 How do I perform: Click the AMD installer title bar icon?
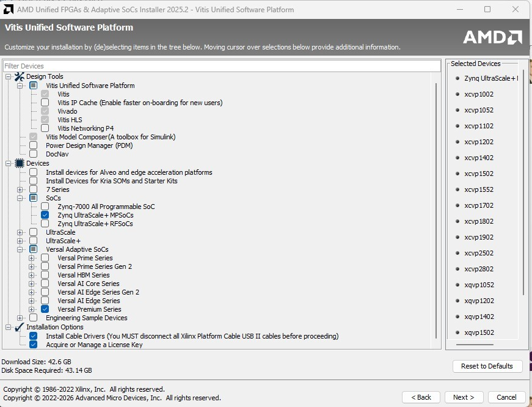8,9
